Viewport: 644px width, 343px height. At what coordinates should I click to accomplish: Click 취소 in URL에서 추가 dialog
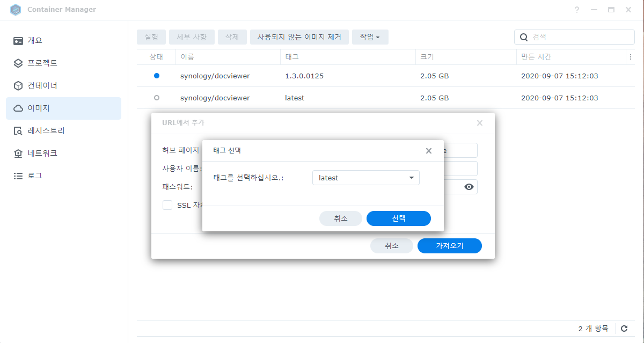pyautogui.click(x=392, y=246)
